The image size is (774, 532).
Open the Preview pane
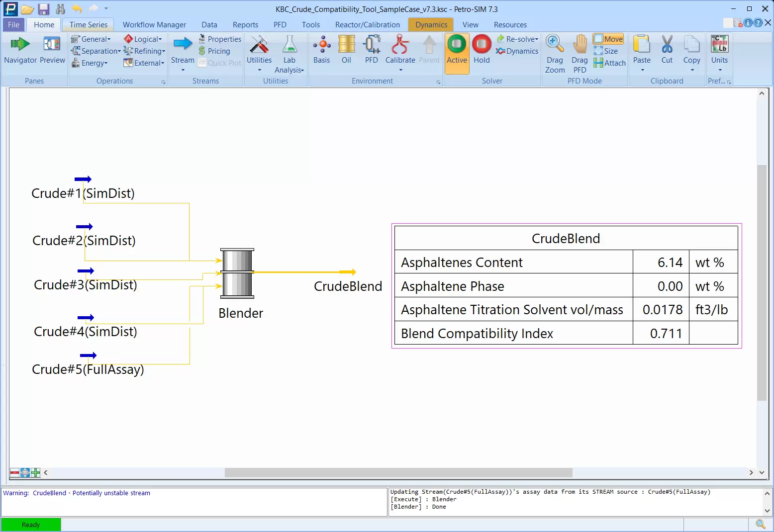point(52,50)
